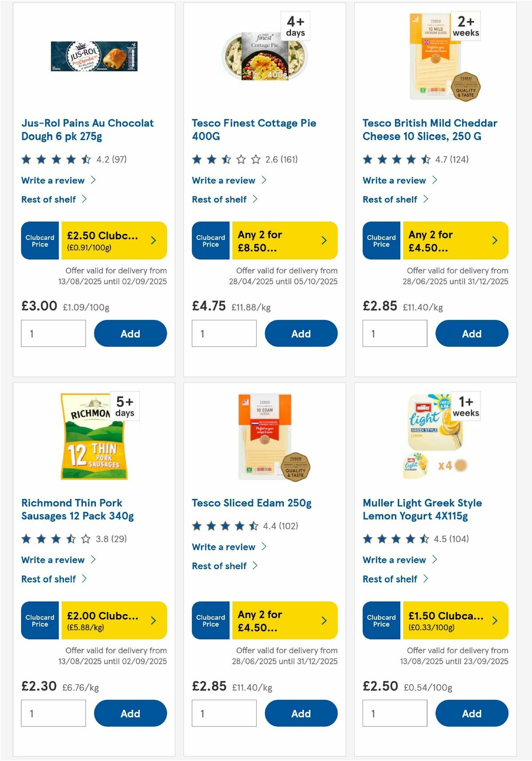Image resolution: width=532 pixels, height=761 pixels.
Task: Click the Clubcard Price badge on Muller Light yogurt
Action: coord(381,621)
